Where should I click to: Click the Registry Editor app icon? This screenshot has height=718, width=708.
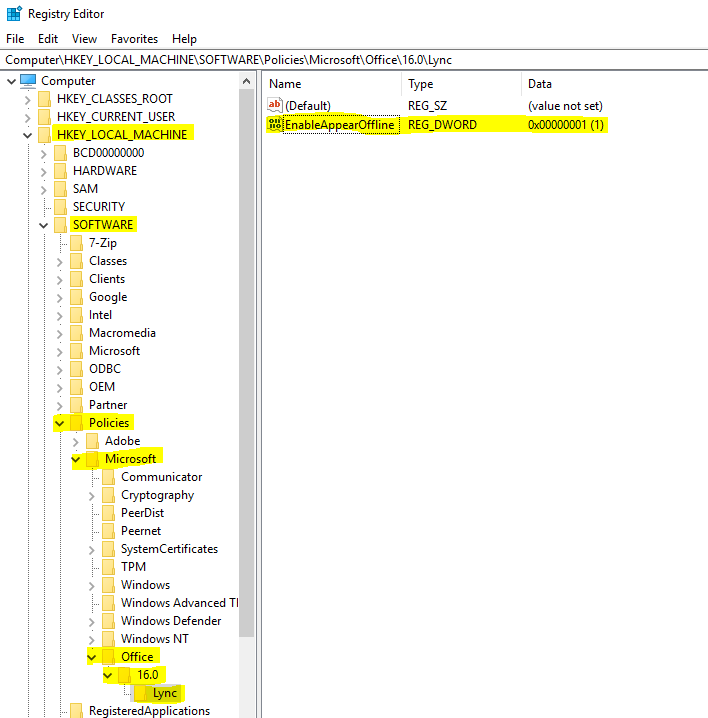(x=14, y=14)
